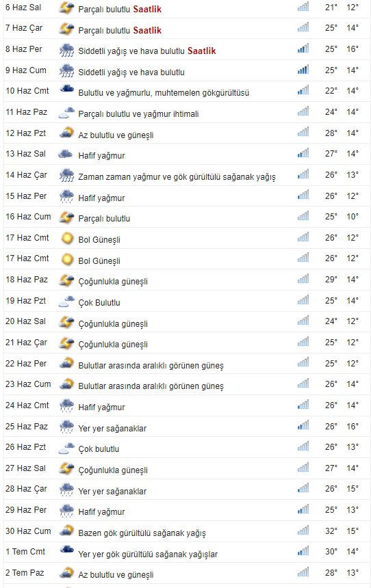Click the precipitation bars icon for 13 Haz Sal
The height and width of the screenshot is (588, 371).
(x=303, y=153)
